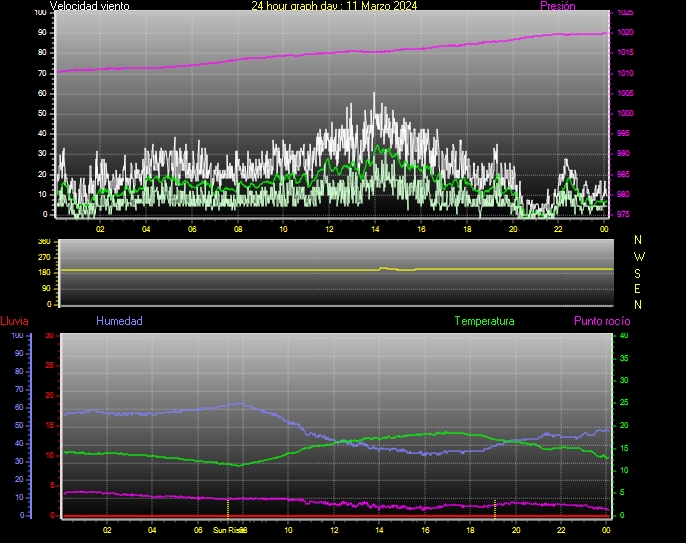Click the "Presión" axis label

pyautogui.click(x=558, y=6)
